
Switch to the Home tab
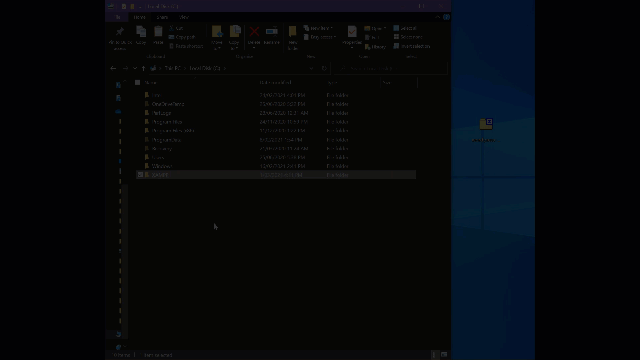[139, 17]
